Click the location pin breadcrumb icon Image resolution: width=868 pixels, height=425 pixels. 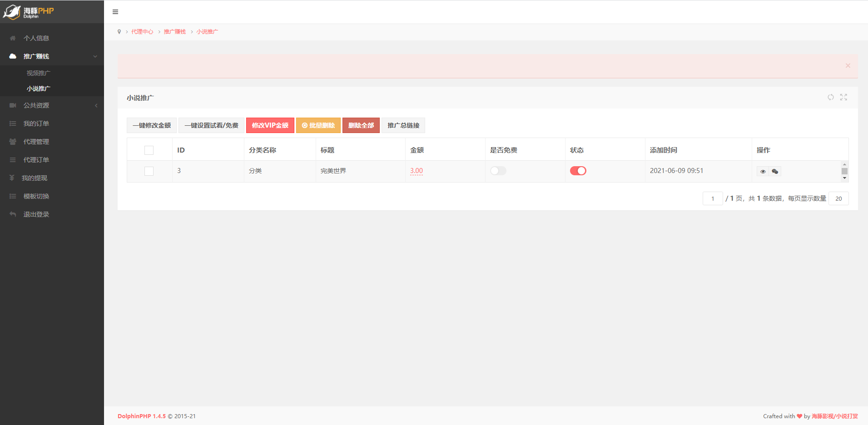(119, 32)
